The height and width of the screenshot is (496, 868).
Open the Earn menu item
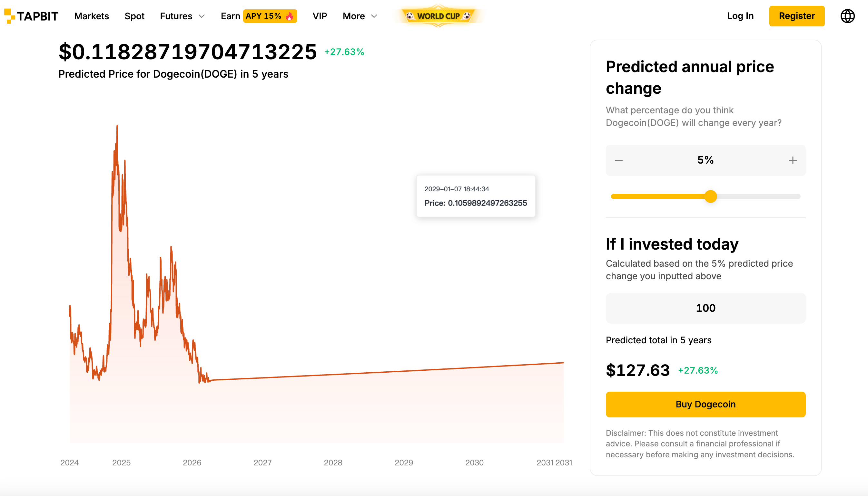pos(230,16)
